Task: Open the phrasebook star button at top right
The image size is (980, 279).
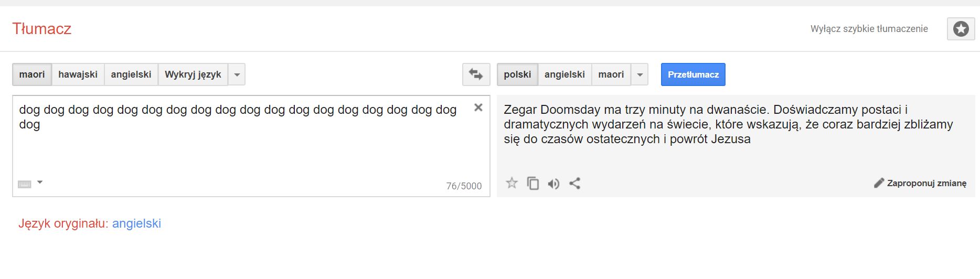Action: click(x=961, y=29)
